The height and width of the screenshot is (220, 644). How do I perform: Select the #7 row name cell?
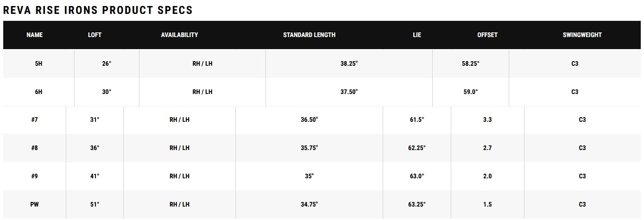[34, 119]
